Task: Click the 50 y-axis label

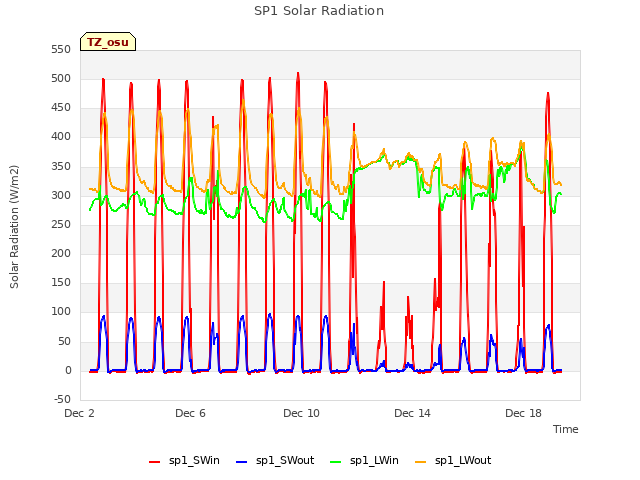Action: pyautogui.click(x=65, y=342)
